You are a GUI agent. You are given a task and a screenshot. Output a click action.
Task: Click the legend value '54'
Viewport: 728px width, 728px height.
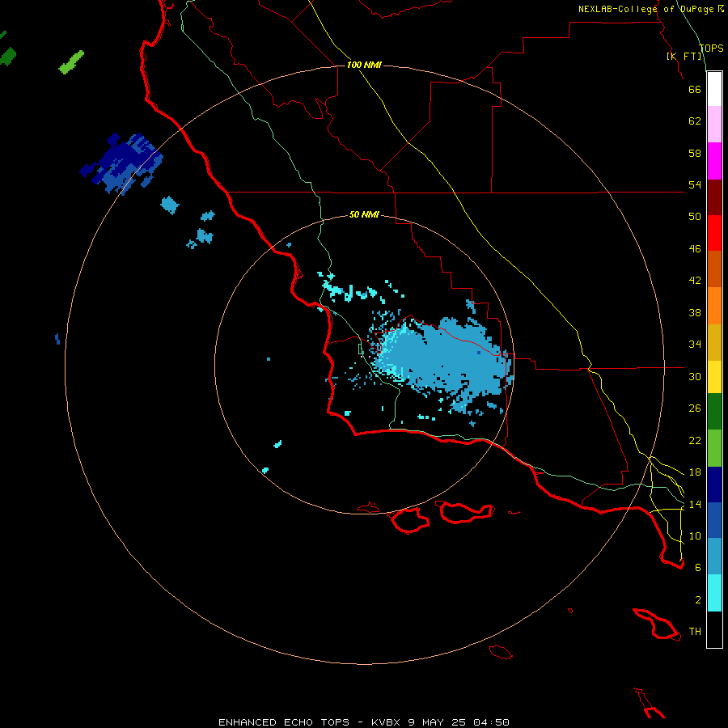(x=695, y=184)
